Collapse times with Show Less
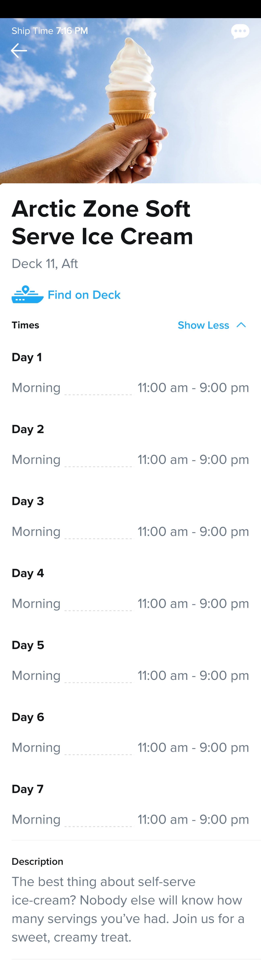 [203, 325]
